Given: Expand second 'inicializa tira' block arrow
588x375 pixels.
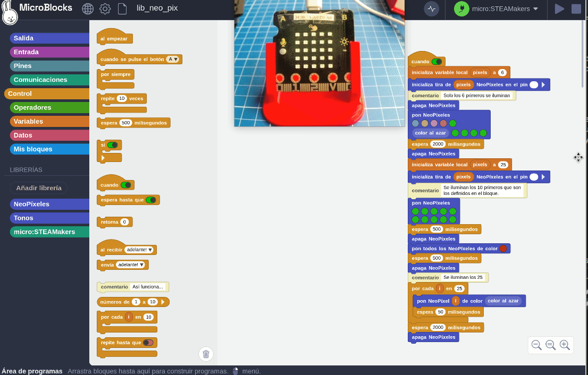Looking at the screenshot, I should pos(543,177).
